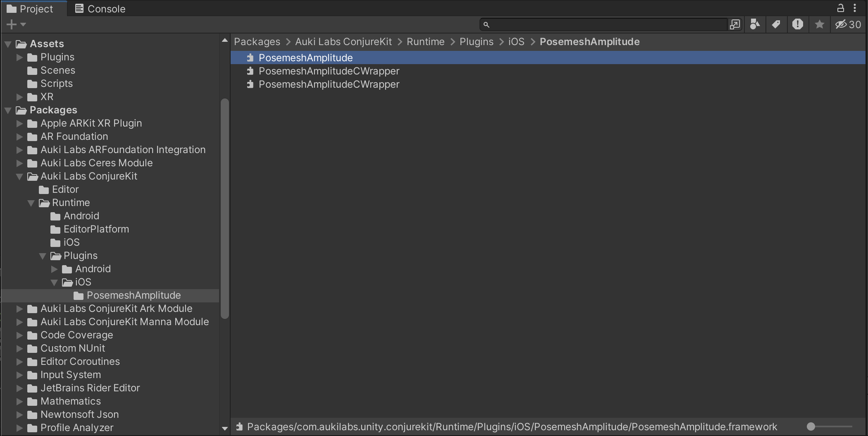Collapse the Auki Labs ConjureKit package arrow
The height and width of the screenshot is (436, 868).
(x=19, y=177)
